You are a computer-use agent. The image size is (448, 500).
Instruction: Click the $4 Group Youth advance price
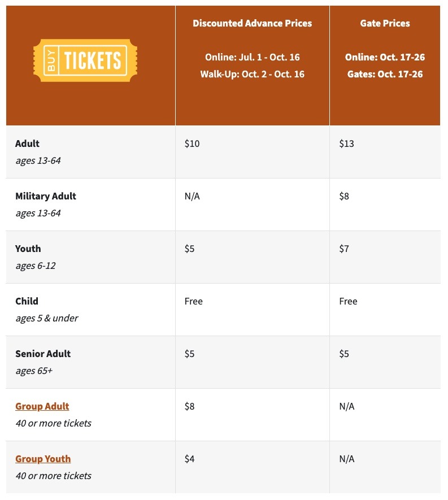pos(190,459)
